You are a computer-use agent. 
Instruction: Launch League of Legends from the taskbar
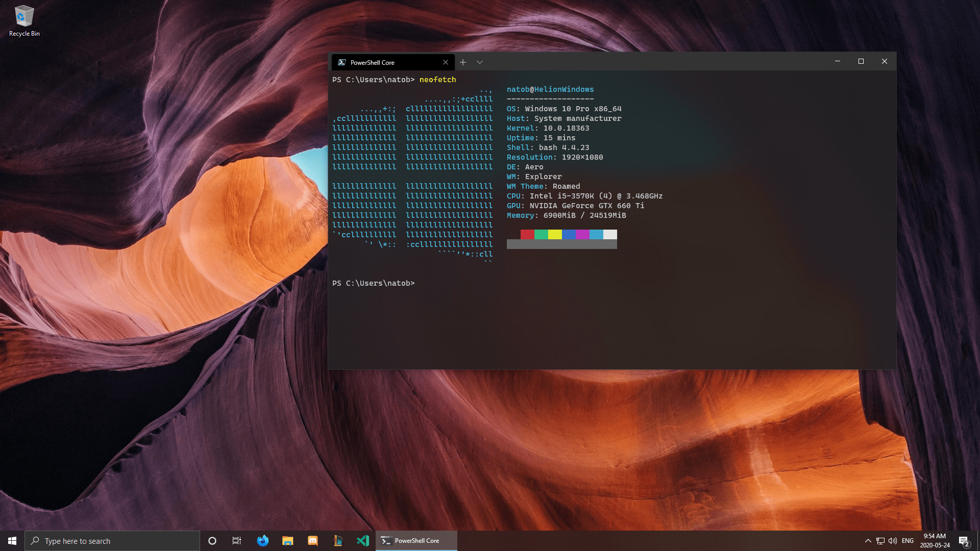337,541
